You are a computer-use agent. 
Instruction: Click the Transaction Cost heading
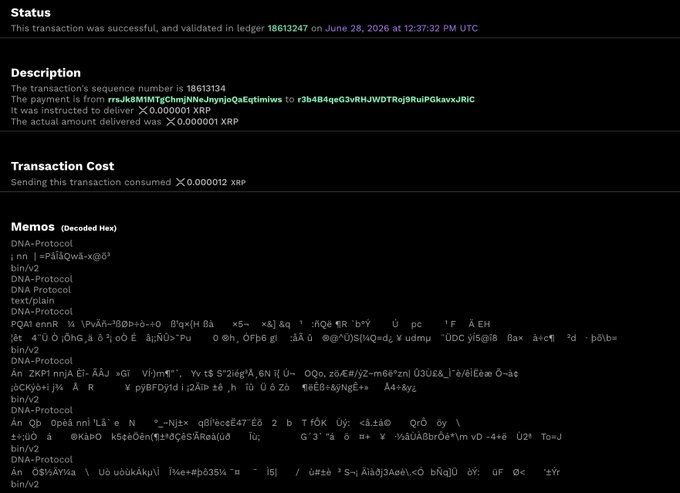[62, 166]
